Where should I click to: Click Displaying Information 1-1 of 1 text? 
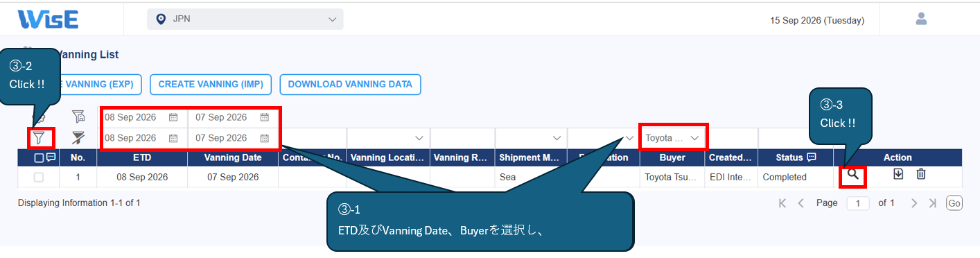[79, 203]
